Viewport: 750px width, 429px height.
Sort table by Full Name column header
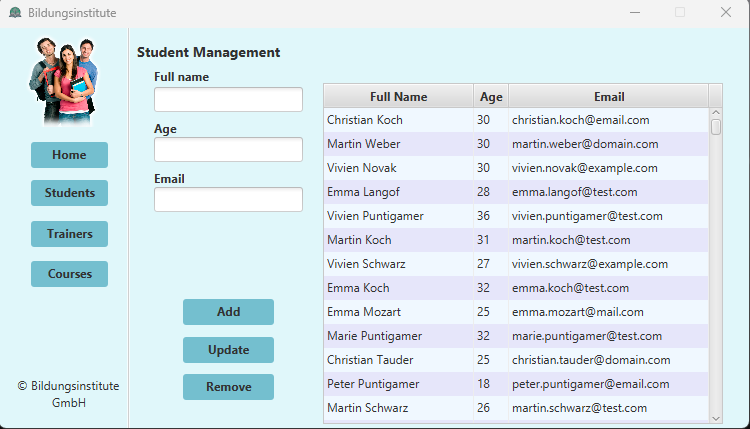(x=398, y=97)
